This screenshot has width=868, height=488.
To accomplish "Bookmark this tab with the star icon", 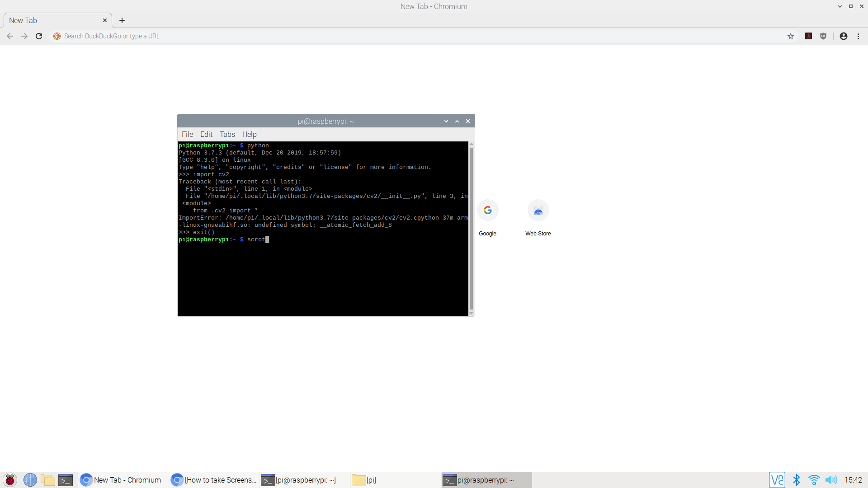I will [x=791, y=36].
